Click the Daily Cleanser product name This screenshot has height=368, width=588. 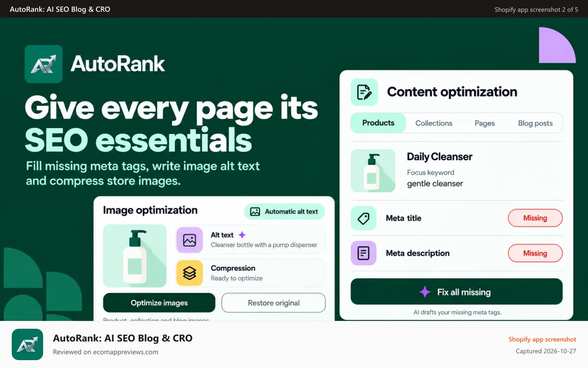click(440, 157)
